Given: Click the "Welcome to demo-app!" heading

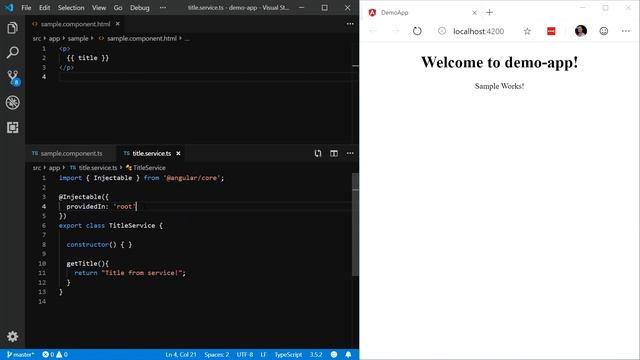Looking at the screenshot, I should tap(500, 62).
